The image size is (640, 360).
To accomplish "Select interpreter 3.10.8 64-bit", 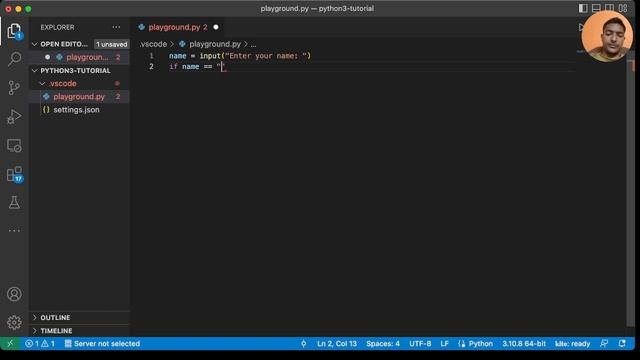I will 524,344.
